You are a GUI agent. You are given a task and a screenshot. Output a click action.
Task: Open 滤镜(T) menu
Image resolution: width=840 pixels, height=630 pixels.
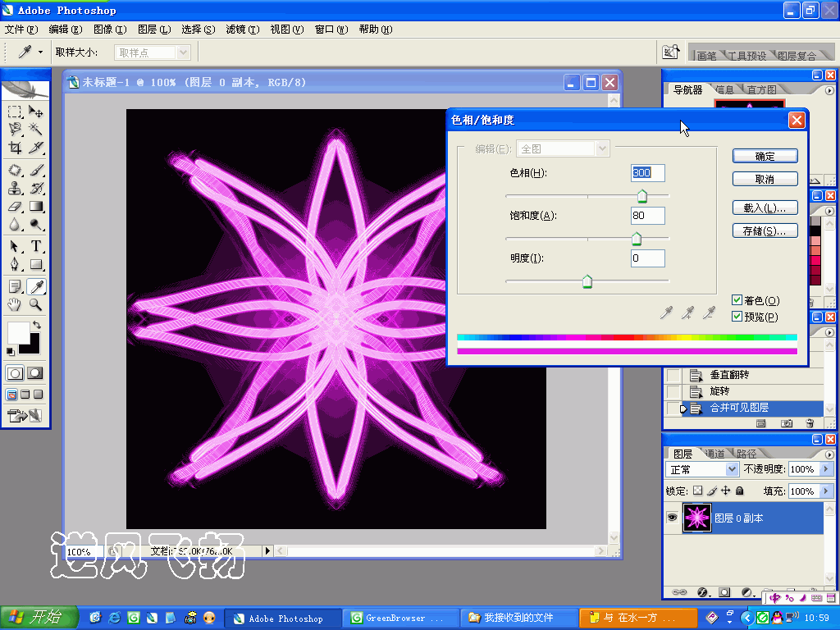[243, 30]
